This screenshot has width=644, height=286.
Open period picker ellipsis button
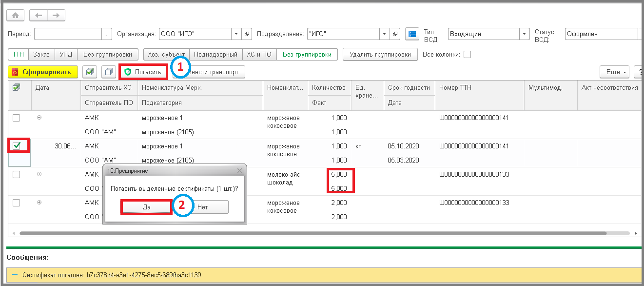coord(107,34)
